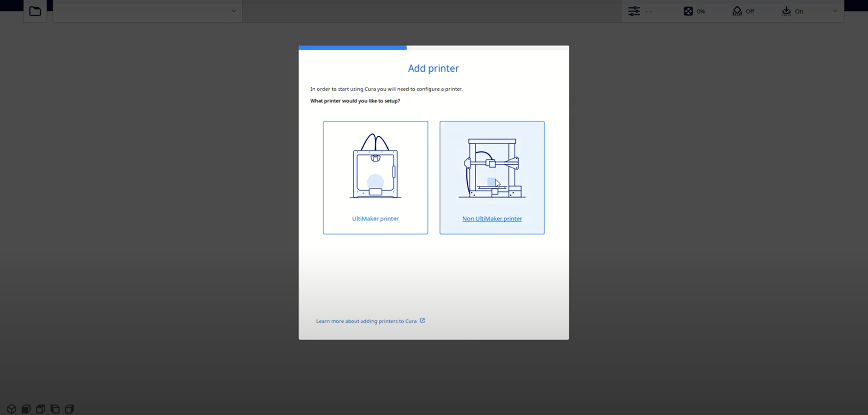Click the support structure icon
The height and width of the screenshot is (415, 868).
(x=737, y=11)
